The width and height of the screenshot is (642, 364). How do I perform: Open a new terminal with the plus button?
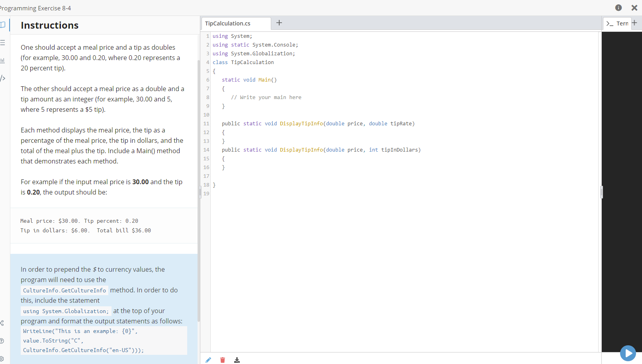tap(635, 23)
